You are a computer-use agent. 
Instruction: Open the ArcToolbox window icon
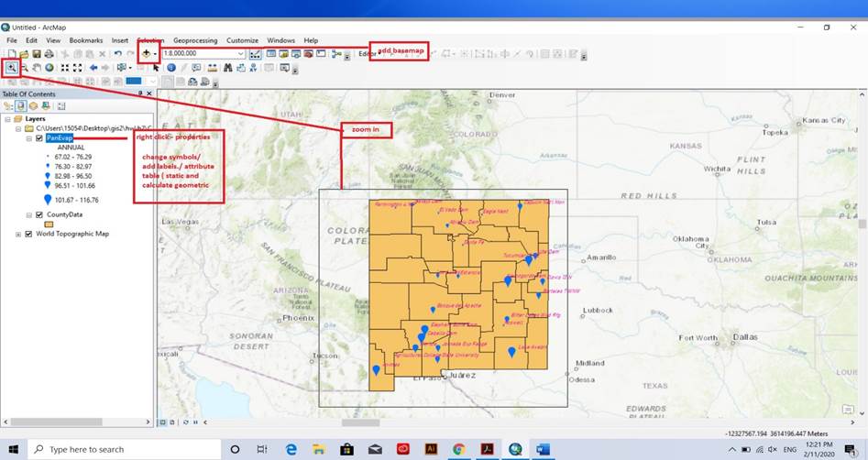click(x=308, y=54)
